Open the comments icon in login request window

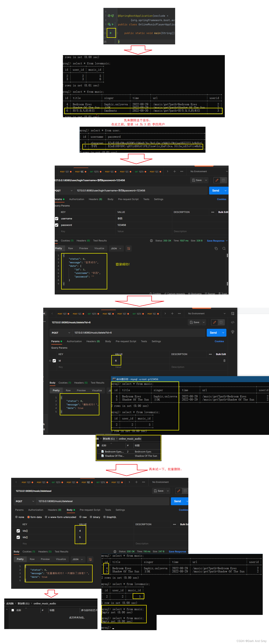(x=223, y=180)
